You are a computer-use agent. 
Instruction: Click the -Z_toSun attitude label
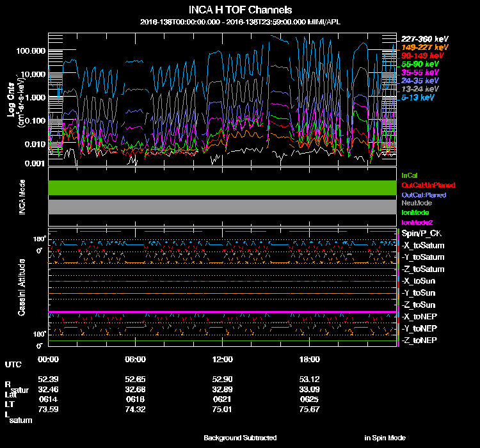tap(419, 305)
